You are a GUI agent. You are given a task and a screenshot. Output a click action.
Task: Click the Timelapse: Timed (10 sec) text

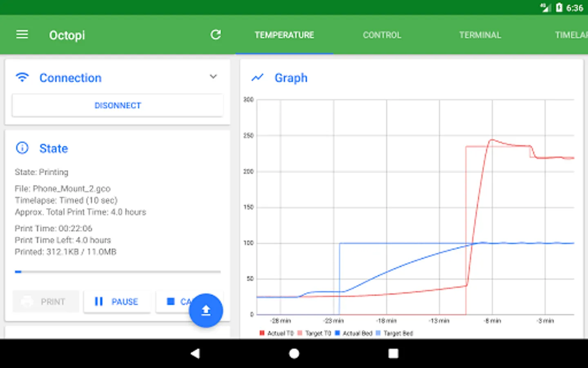[x=66, y=200]
